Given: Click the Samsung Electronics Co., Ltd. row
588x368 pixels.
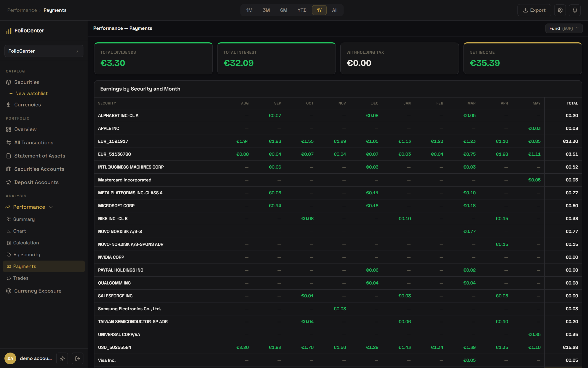Looking at the screenshot, I should coord(338,309).
